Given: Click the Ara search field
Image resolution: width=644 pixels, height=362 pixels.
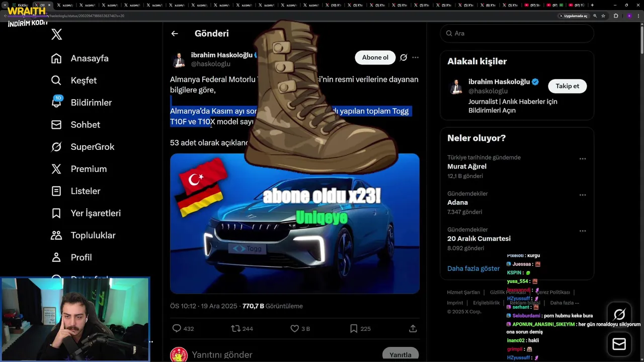Looking at the screenshot, I should point(517,33).
